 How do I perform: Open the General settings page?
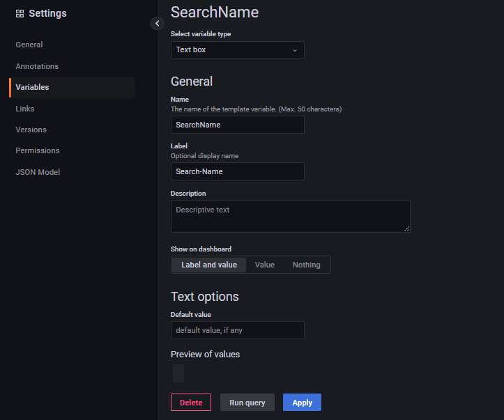click(29, 45)
